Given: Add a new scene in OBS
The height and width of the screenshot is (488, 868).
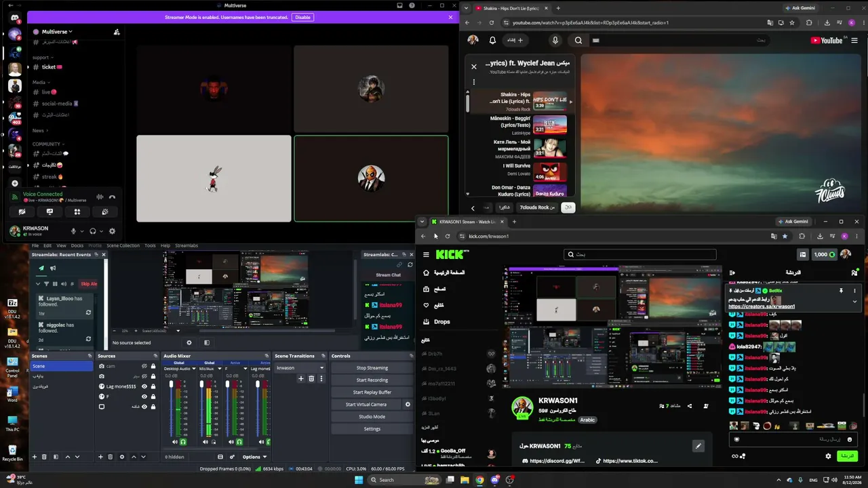Looking at the screenshot, I should pos(35,457).
